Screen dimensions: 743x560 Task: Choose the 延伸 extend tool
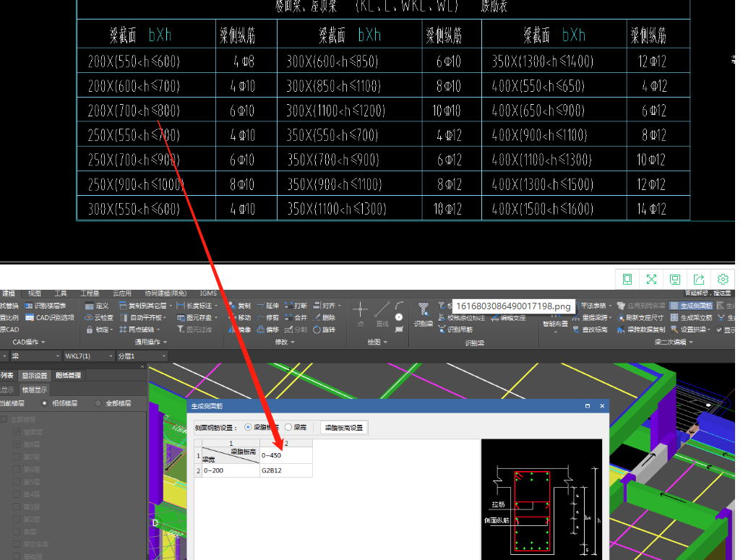coord(267,306)
